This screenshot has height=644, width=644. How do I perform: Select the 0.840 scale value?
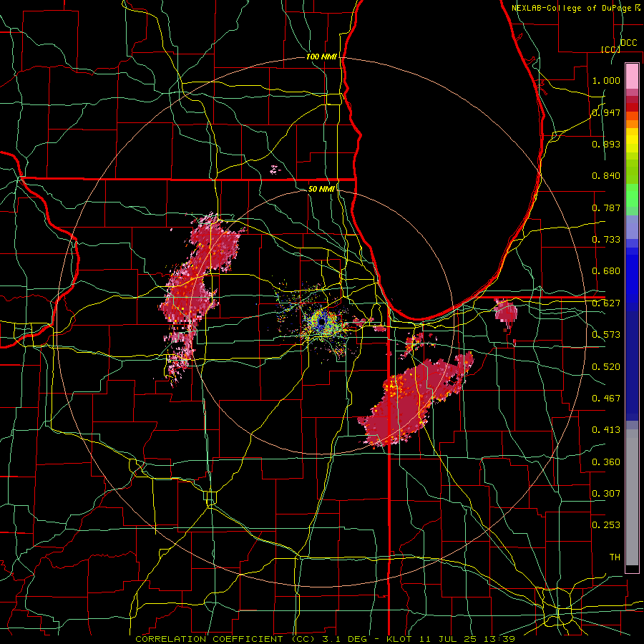pyautogui.click(x=606, y=175)
